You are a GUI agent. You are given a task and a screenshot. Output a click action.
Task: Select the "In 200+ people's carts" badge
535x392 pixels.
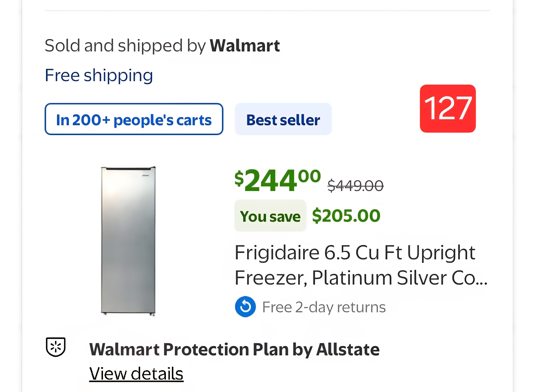[134, 119]
